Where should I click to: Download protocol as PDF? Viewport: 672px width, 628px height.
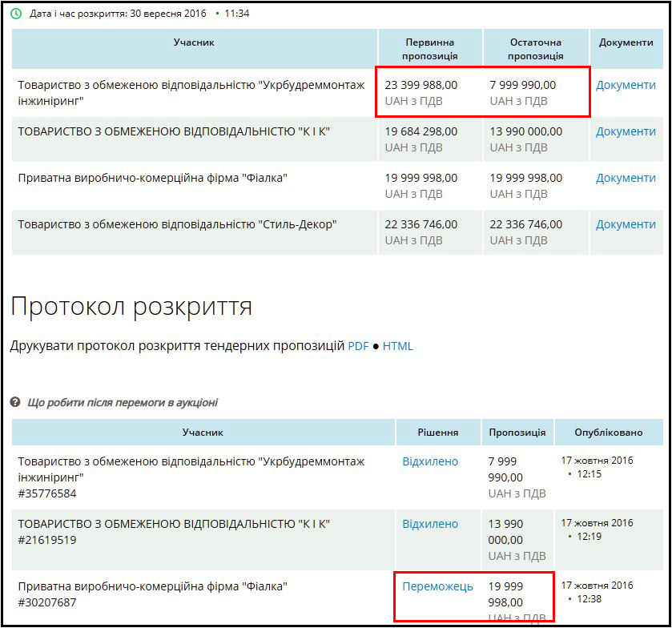click(358, 346)
